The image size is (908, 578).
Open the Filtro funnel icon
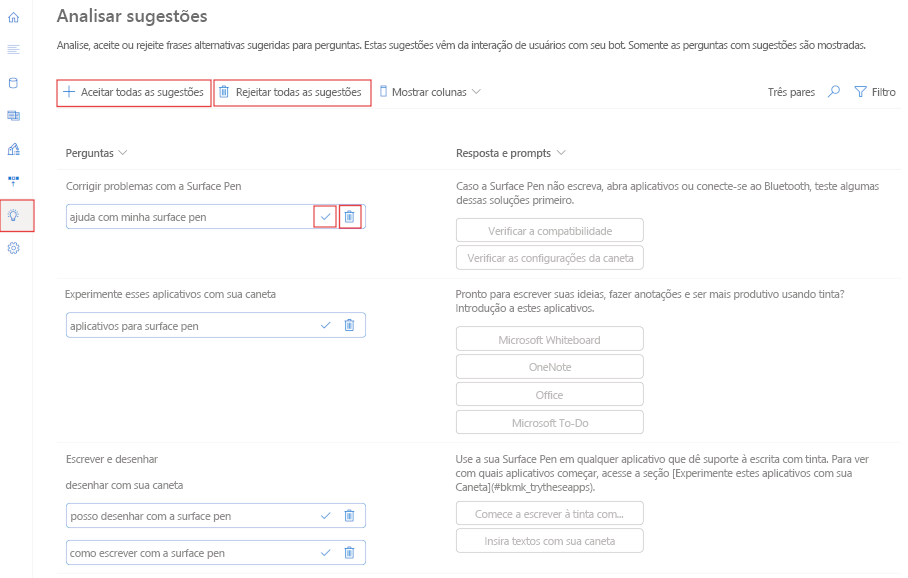click(860, 91)
